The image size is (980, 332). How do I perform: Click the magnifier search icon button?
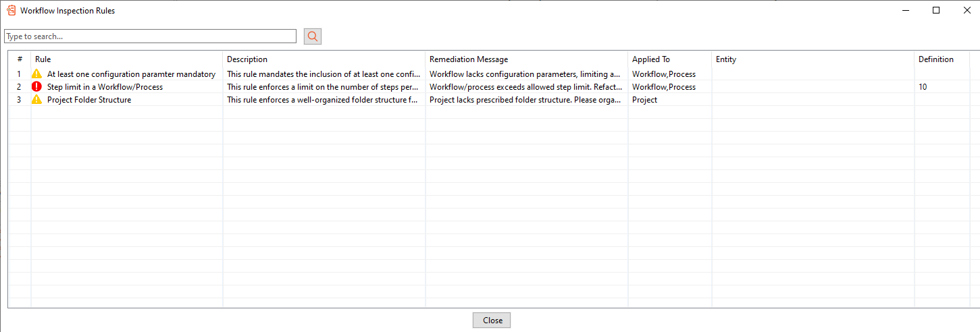(313, 36)
